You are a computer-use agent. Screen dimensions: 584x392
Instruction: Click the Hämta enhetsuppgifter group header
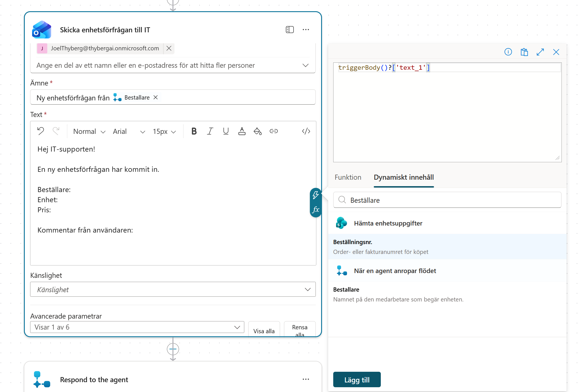pyautogui.click(x=447, y=223)
